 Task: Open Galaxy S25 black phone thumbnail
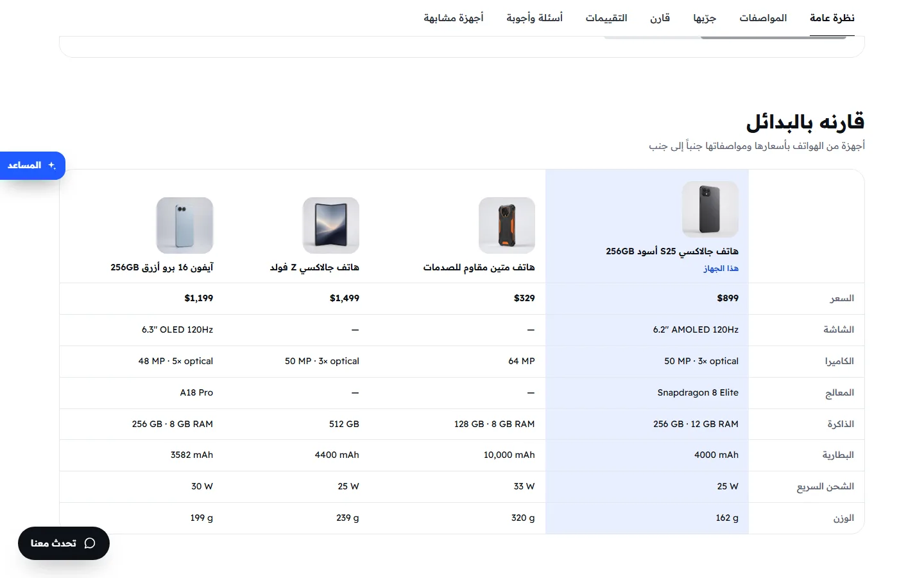coord(710,209)
